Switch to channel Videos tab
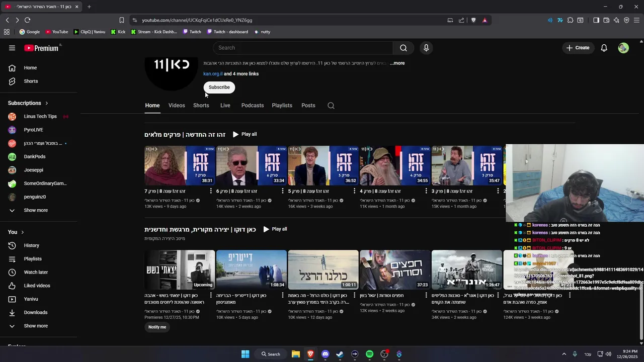The width and height of the screenshot is (644, 362). pyautogui.click(x=177, y=106)
